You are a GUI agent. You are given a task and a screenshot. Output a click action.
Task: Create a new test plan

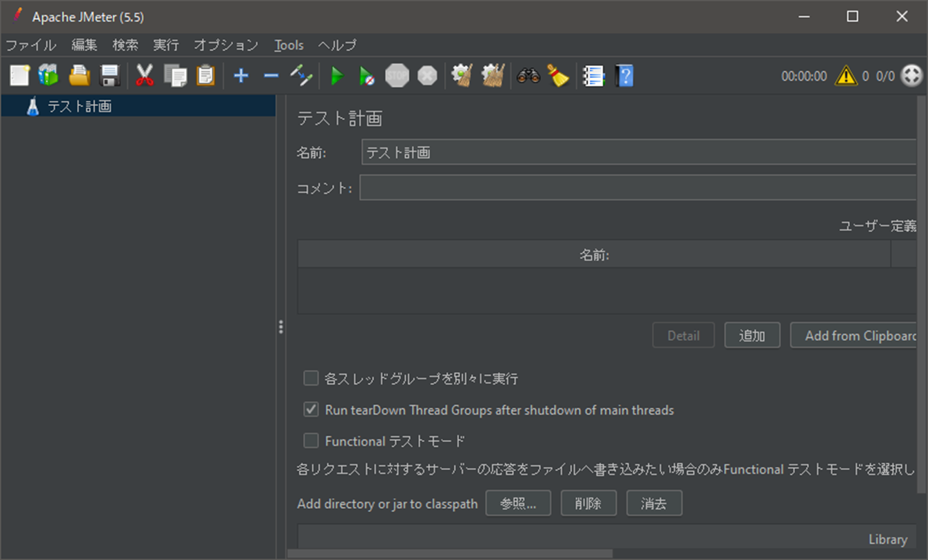(19, 76)
